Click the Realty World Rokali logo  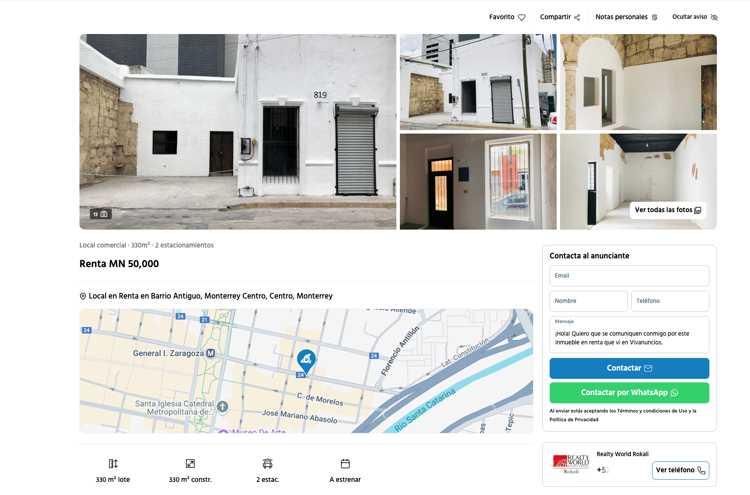pyautogui.click(x=571, y=464)
